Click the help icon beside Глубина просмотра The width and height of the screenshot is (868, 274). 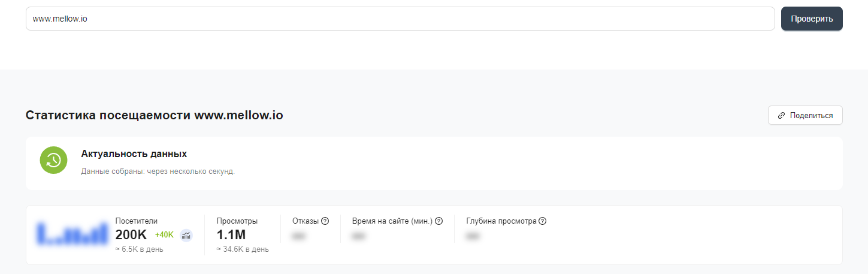(x=542, y=221)
